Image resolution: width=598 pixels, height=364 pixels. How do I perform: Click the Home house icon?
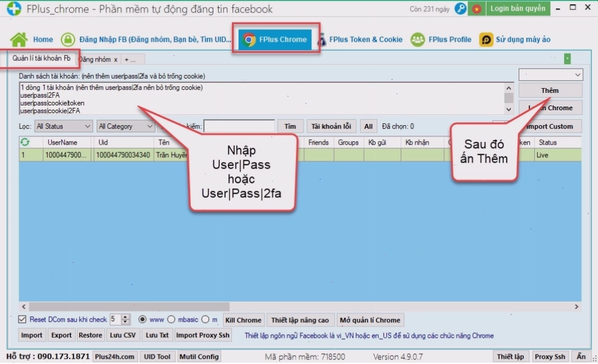coord(18,39)
